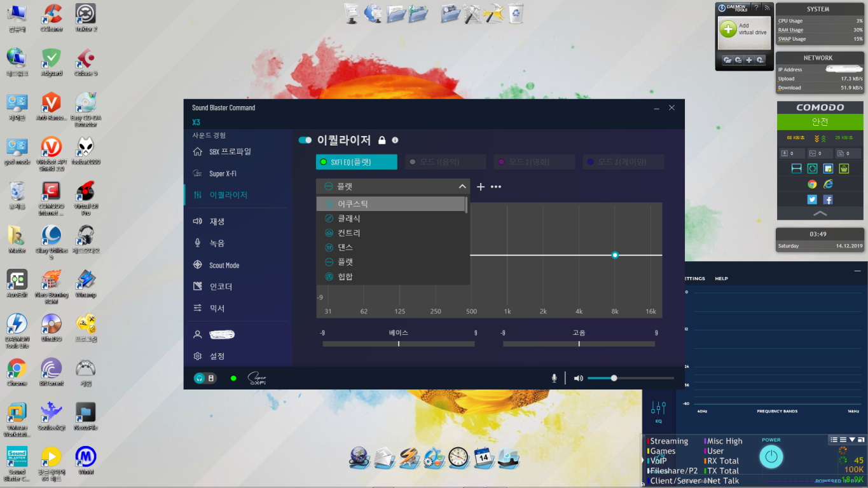Select the 모드2(영화) tab
The image size is (868, 488).
coord(534,162)
